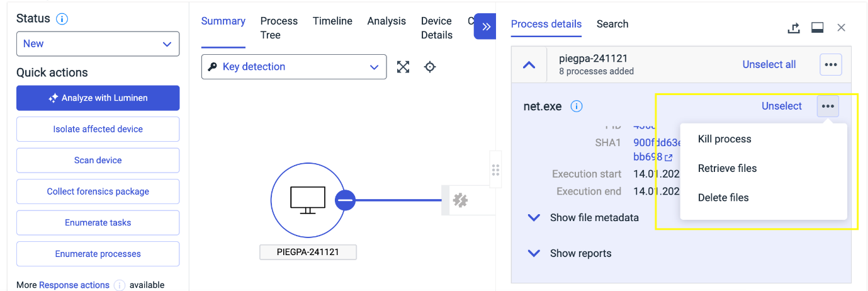Click info icon beside Response actions
Image resolution: width=868 pixels, height=291 pixels.
point(119,285)
